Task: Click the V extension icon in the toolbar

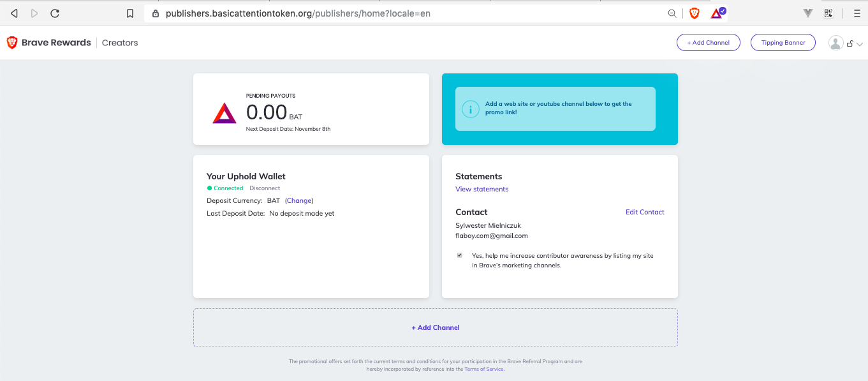Action: click(808, 13)
